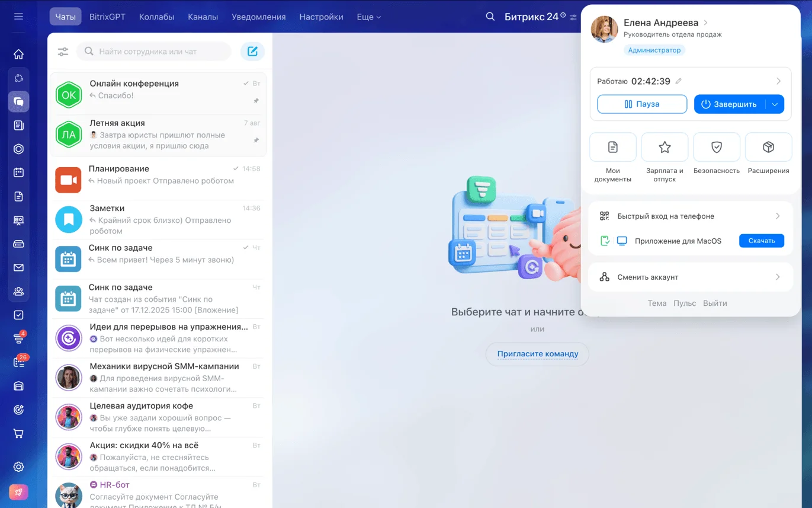Expand working day details chevron
Viewport: 812px width, 508px height.
pyautogui.click(x=778, y=81)
